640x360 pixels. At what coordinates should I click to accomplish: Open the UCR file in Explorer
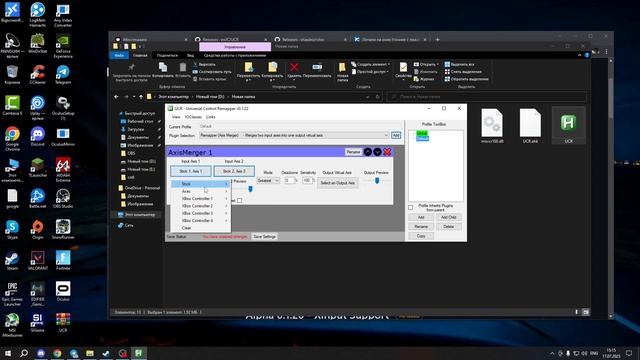569,126
